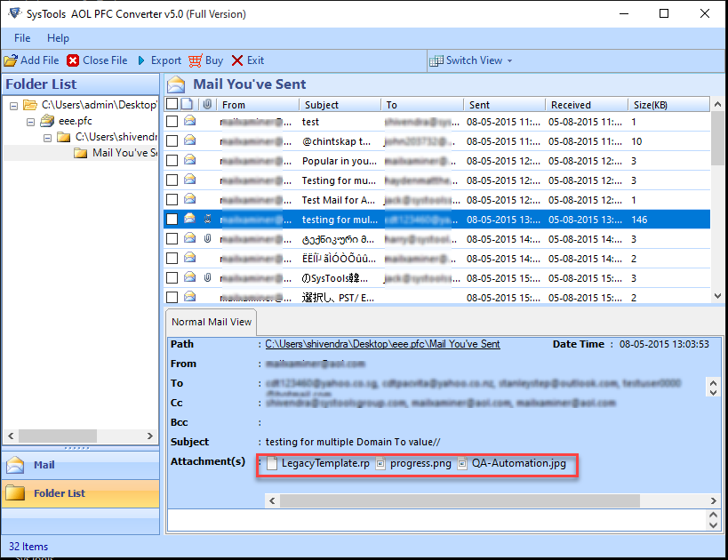Check the box for 'Test Mail for A...' email
Screen dimensions: 728x560
point(172,199)
